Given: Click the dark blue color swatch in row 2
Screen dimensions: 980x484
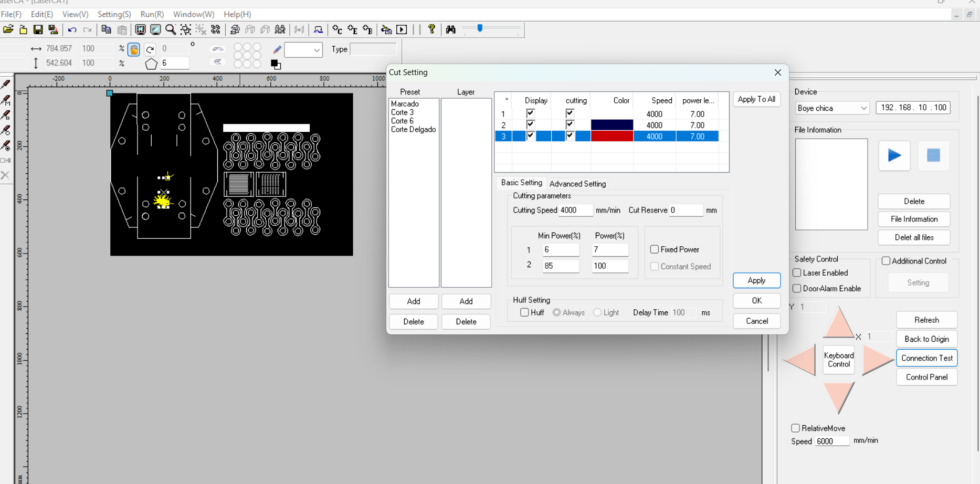Looking at the screenshot, I should click(x=612, y=125).
